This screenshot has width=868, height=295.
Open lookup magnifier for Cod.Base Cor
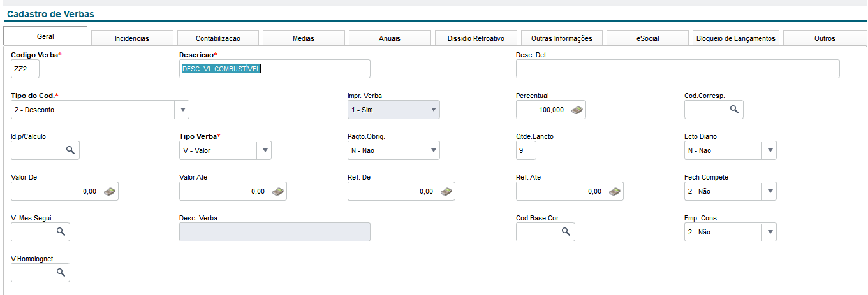pyautogui.click(x=566, y=232)
